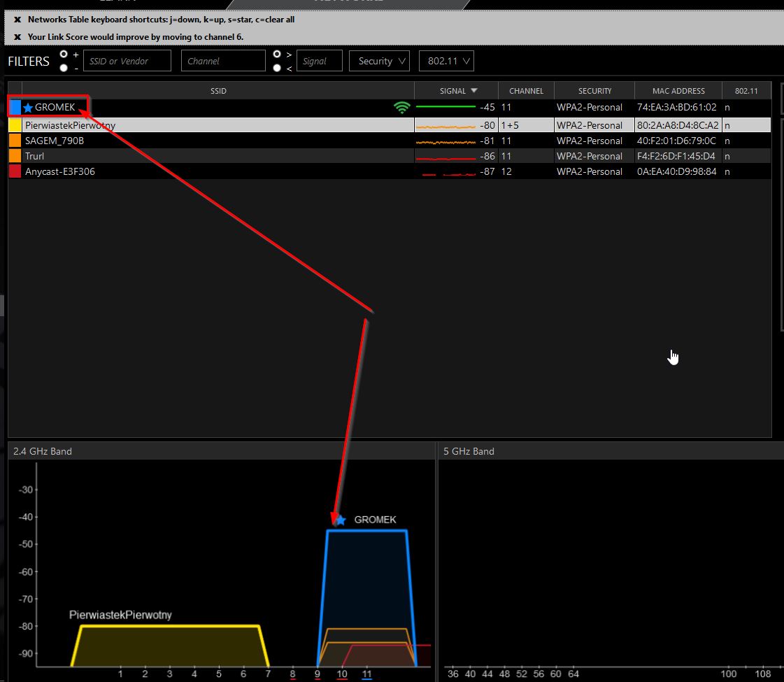Choose the less-than signal filter radio
This screenshot has width=784, height=682.
click(x=278, y=68)
